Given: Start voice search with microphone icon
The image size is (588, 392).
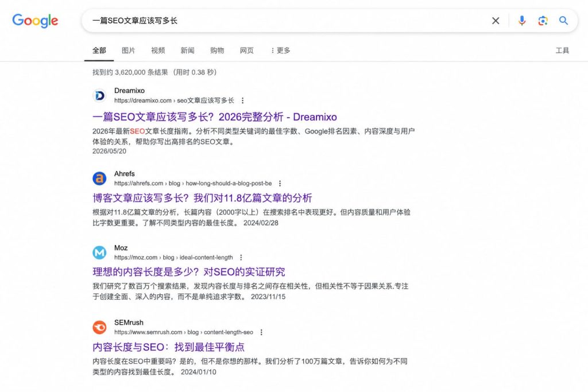Looking at the screenshot, I should (521, 21).
